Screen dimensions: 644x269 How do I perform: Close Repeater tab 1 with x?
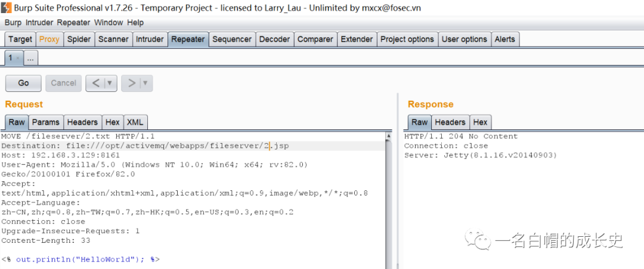click(x=18, y=58)
